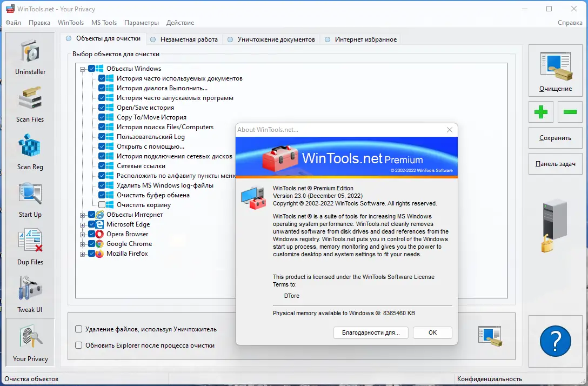Check Удаление файлов, используя Уничтожитель

78,329
